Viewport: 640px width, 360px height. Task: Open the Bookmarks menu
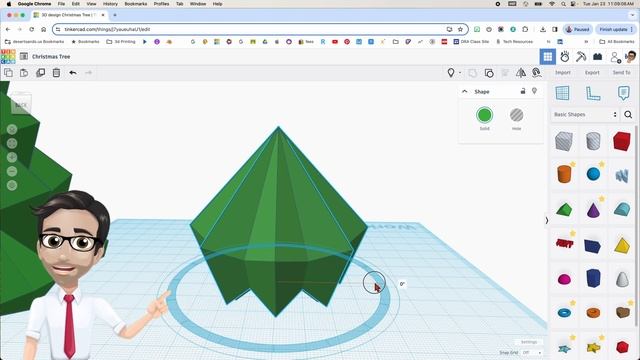coord(136,4)
